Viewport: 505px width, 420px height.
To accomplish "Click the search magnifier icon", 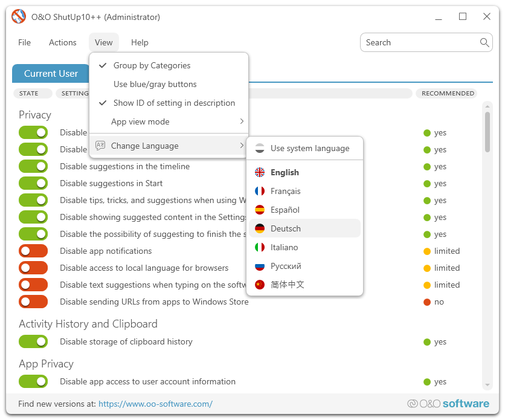I will coord(484,42).
